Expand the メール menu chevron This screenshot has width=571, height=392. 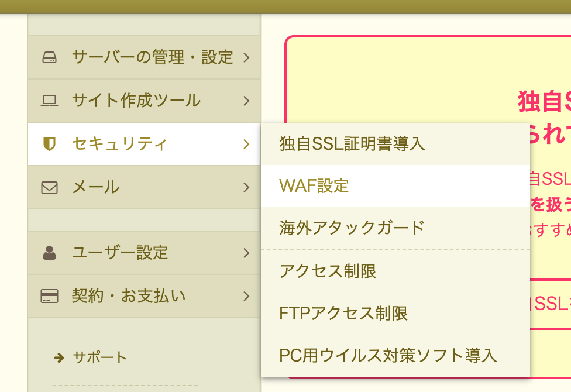[x=246, y=188]
